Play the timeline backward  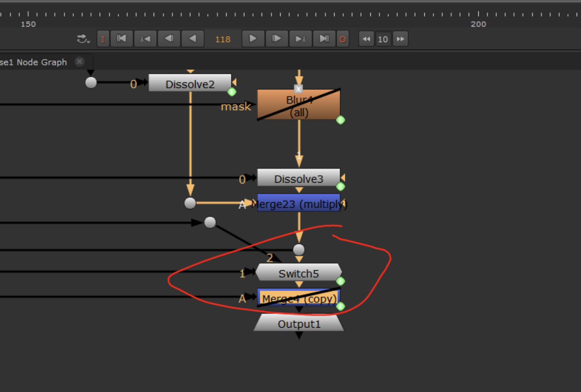point(193,39)
